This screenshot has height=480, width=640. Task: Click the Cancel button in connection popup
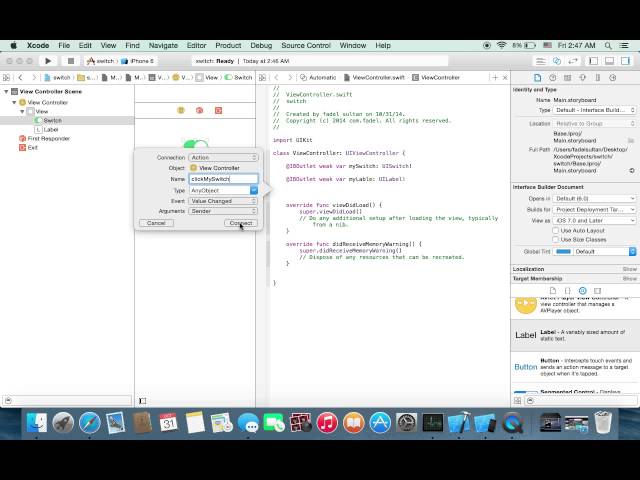pos(156,223)
